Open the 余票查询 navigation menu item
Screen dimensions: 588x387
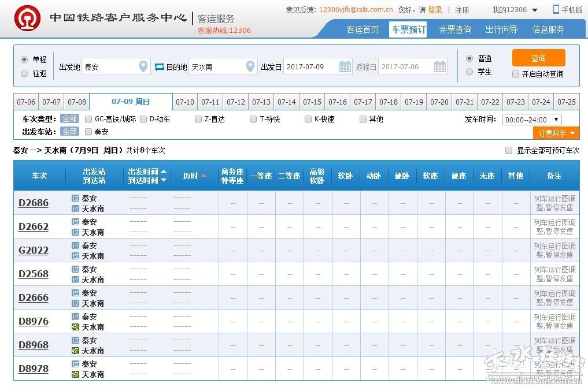click(x=455, y=29)
